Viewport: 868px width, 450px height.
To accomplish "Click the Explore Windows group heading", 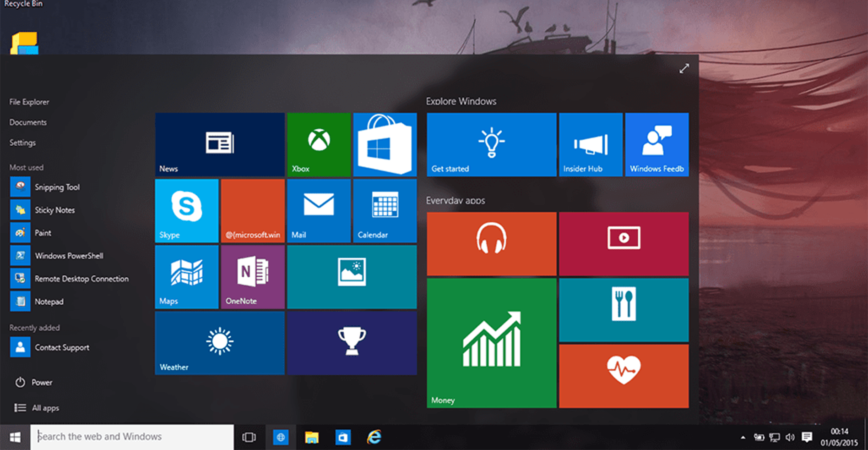I will coord(461,101).
